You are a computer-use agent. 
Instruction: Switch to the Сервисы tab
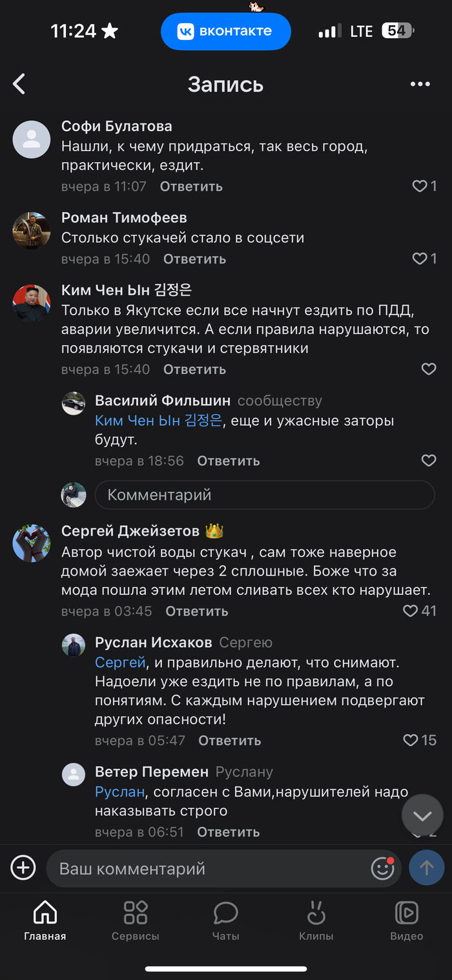coord(135,921)
